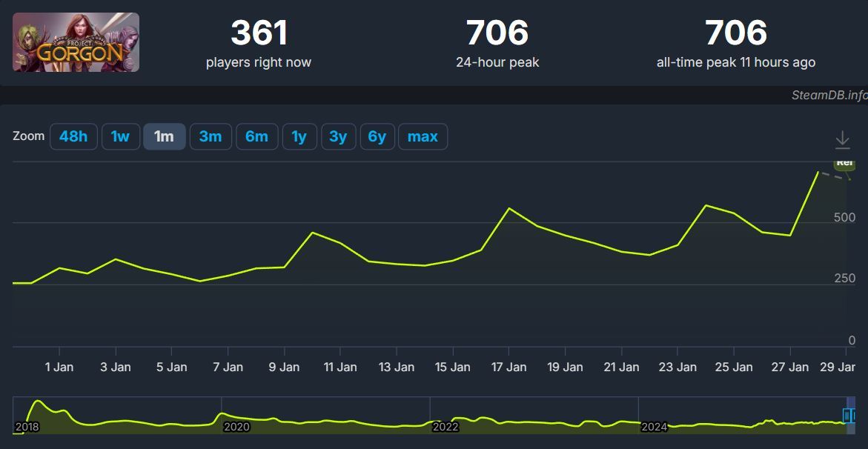Select the active 1m zoom button
The width and height of the screenshot is (868, 449).
[x=164, y=137]
